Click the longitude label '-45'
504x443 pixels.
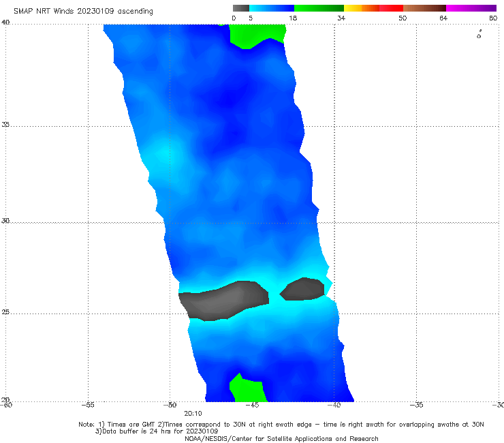point(252,405)
